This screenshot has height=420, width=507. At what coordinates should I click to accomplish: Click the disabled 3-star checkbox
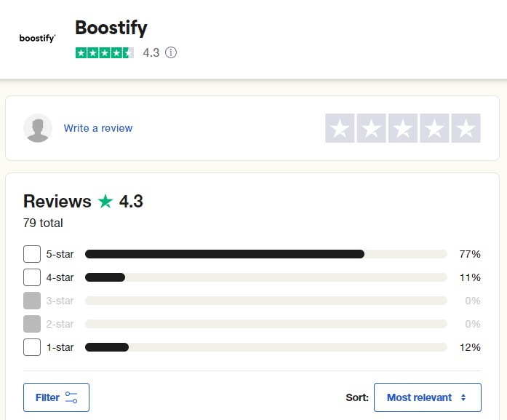point(32,301)
